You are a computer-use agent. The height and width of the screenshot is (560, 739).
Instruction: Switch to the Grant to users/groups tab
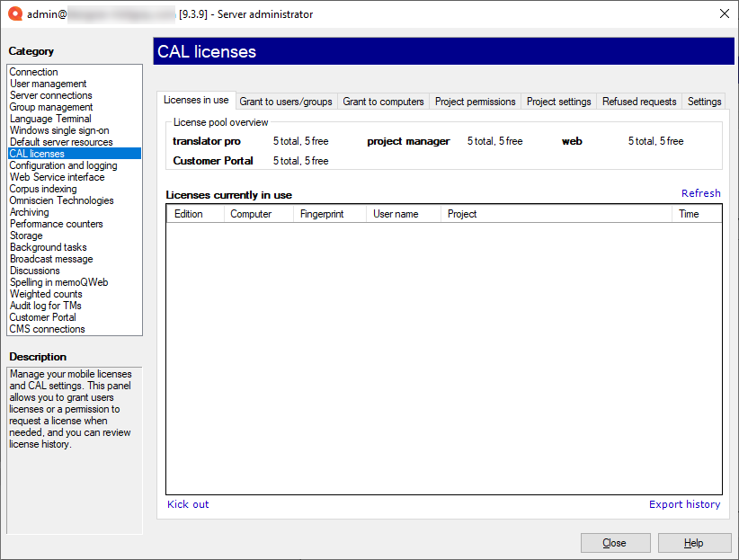click(x=286, y=101)
